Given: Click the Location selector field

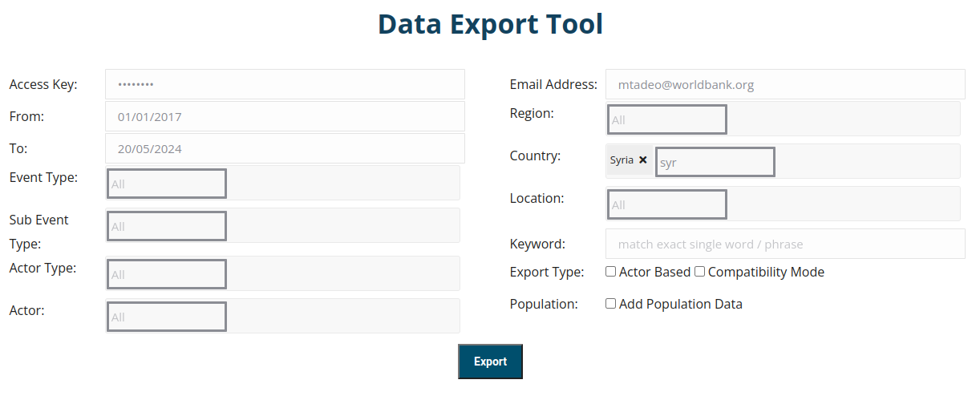Looking at the screenshot, I should pyautogui.click(x=667, y=204).
